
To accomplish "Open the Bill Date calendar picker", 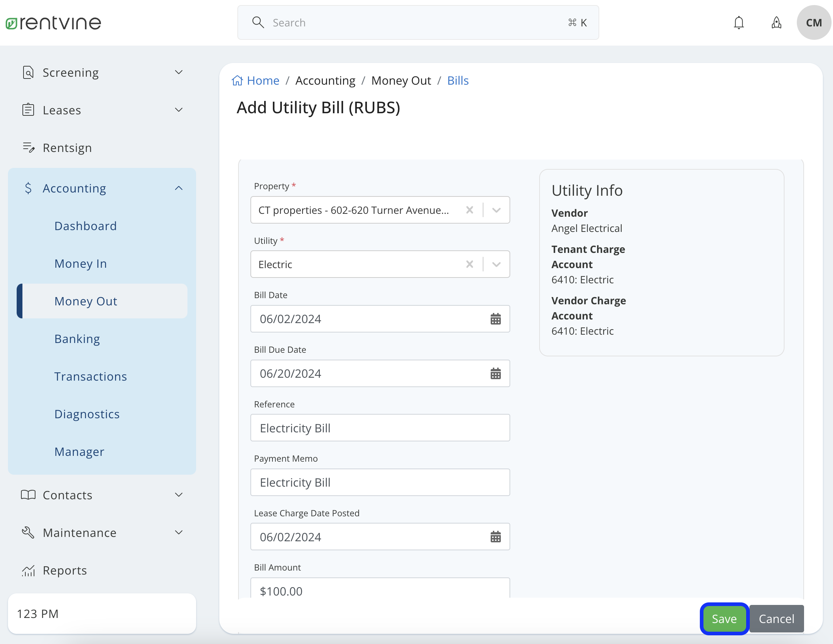I will click(495, 319).
